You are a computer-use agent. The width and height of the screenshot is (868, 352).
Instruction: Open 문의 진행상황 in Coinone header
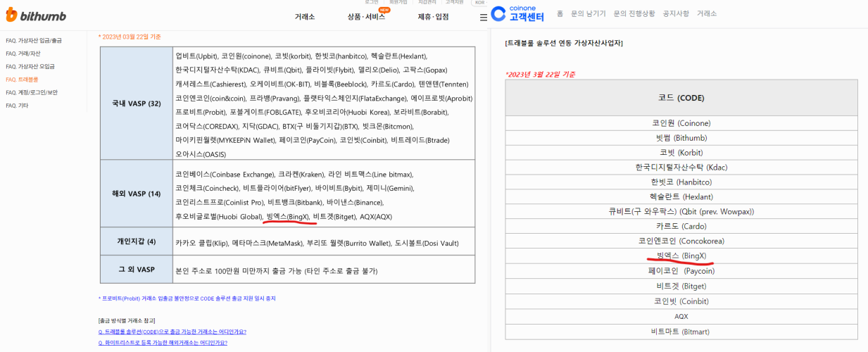click(634, 13)
